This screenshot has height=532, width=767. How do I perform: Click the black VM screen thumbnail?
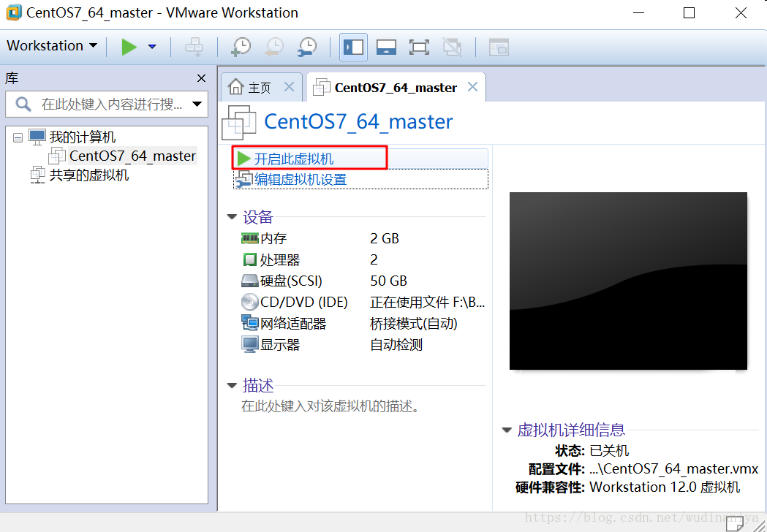click(628, 281)
